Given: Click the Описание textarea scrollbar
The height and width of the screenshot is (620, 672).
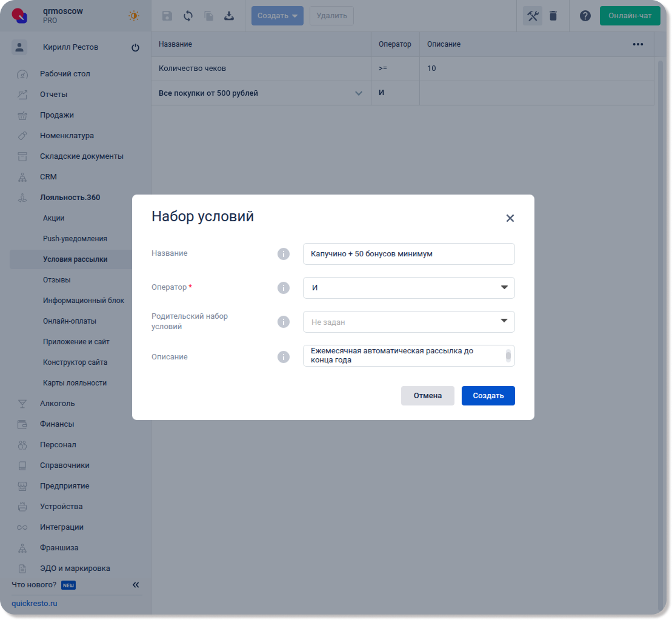Looking at the screenshot, I should point(508,355).
